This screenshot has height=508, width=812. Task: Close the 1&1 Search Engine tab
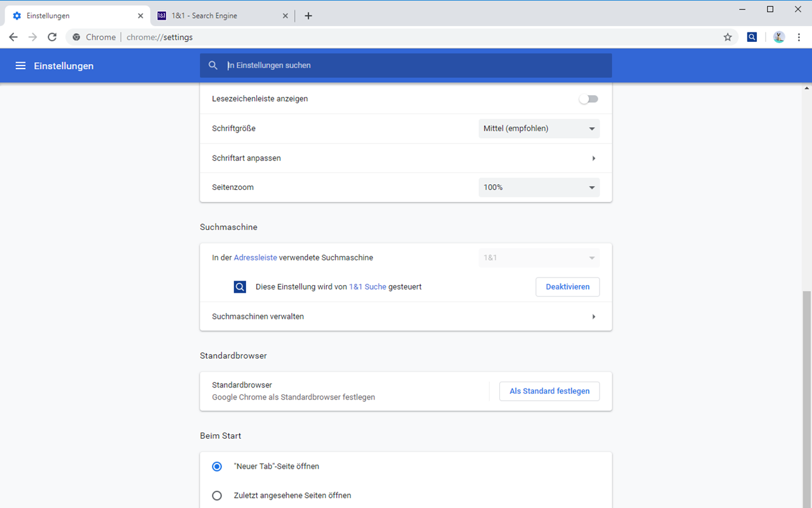285,16
